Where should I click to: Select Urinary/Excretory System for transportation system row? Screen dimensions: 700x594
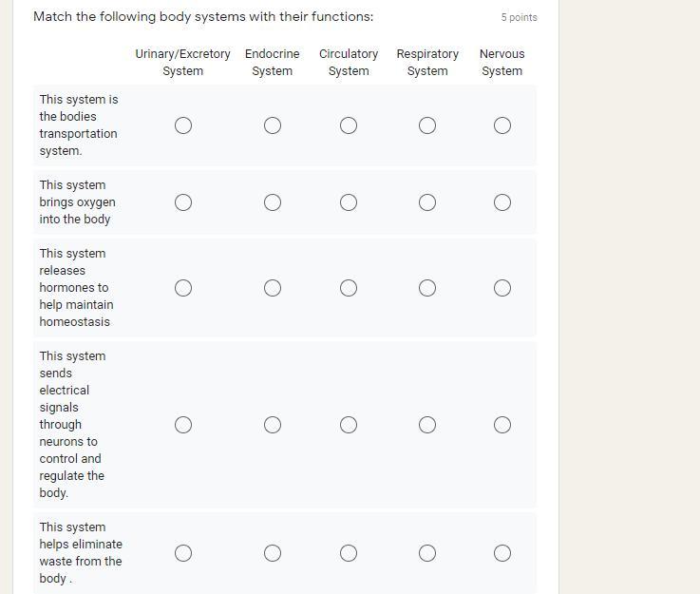pyautogui.click(x=183, y=125)
